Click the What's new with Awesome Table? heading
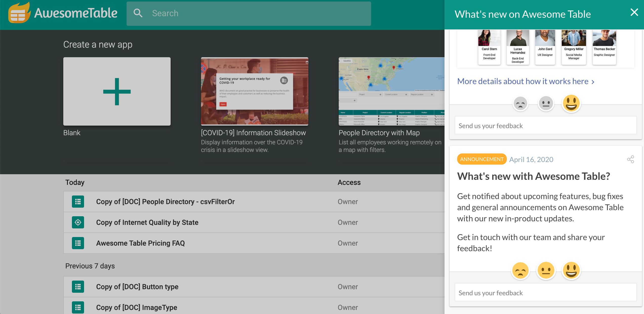Viewport: 644px width, 314px height. tap(534, 176)
